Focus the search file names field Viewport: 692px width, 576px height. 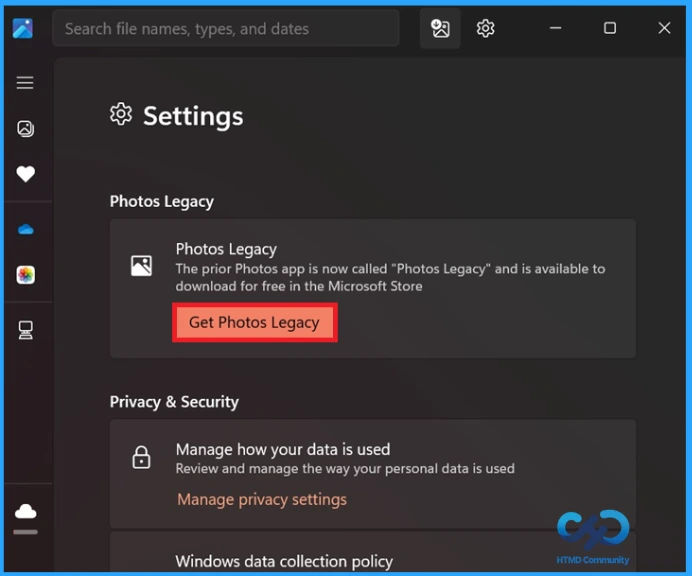pyautogui.click(x=226, y=29)
